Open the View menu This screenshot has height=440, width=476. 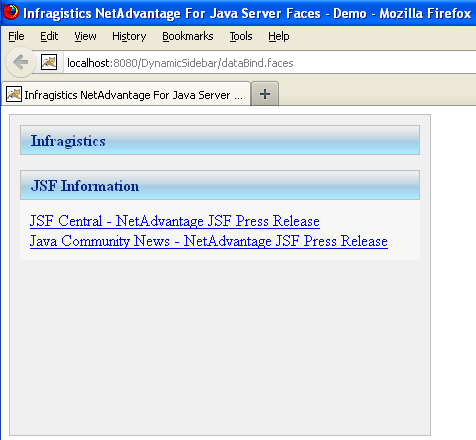(85, 36)
